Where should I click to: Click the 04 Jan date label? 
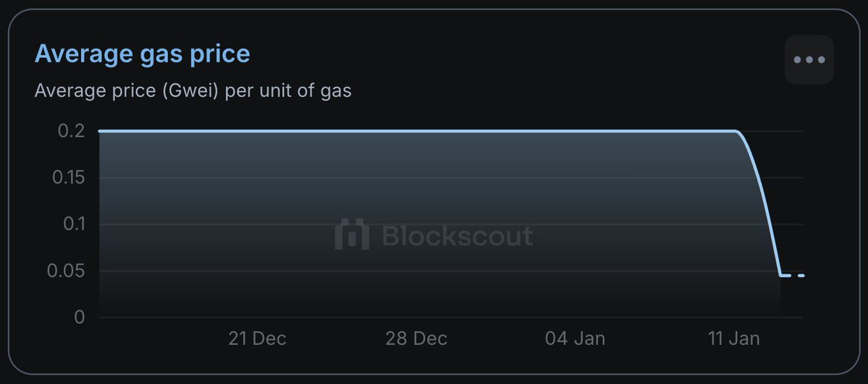click(x=576, y=338)
